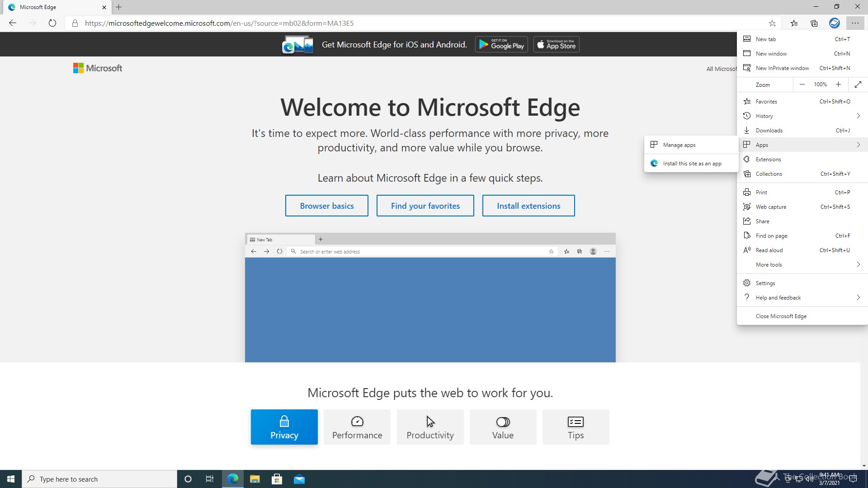Open the Favorites toolbar icon
Viewport: 868px width, 488px height.
[794, 23]
